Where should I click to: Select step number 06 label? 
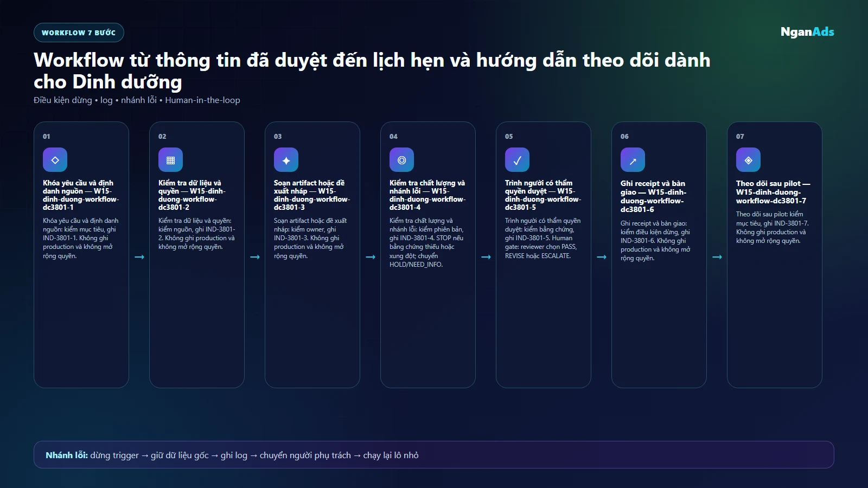(x=624, y=137)
